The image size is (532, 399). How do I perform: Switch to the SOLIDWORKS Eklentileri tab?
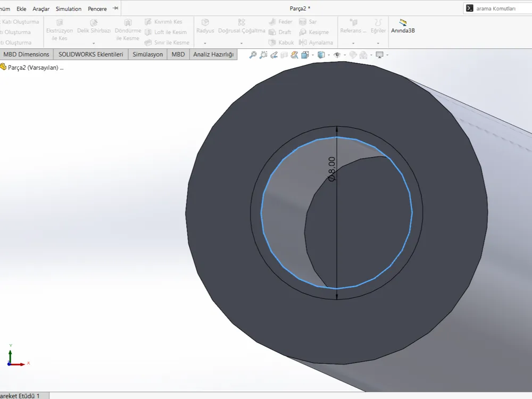pyautogui.click(x=90, y=54)
